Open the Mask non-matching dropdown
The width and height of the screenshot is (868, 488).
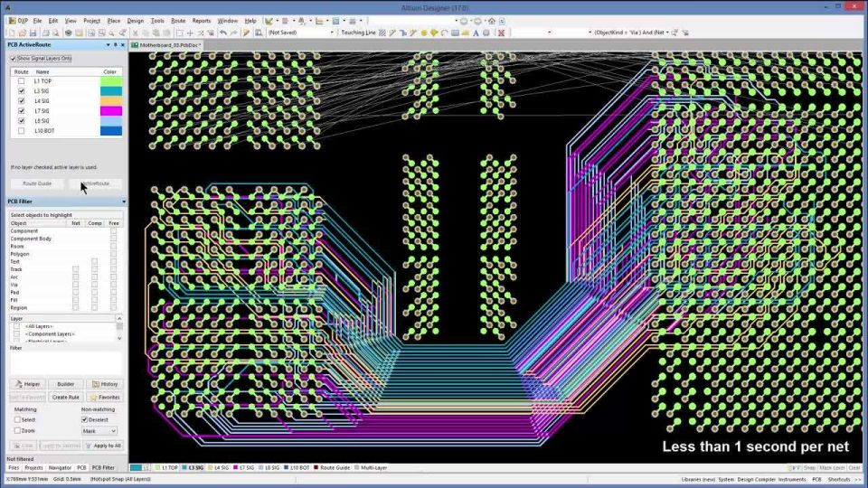(x=99, y=430)
